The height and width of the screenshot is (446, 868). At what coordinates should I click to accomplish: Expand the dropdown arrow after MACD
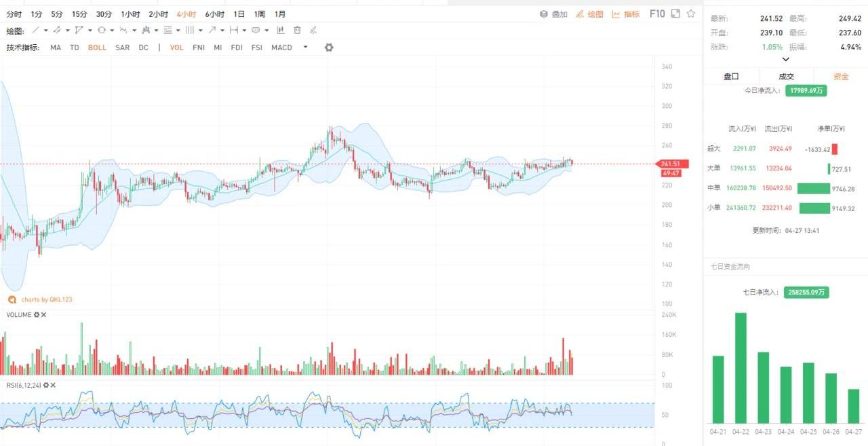coord(305,48)
